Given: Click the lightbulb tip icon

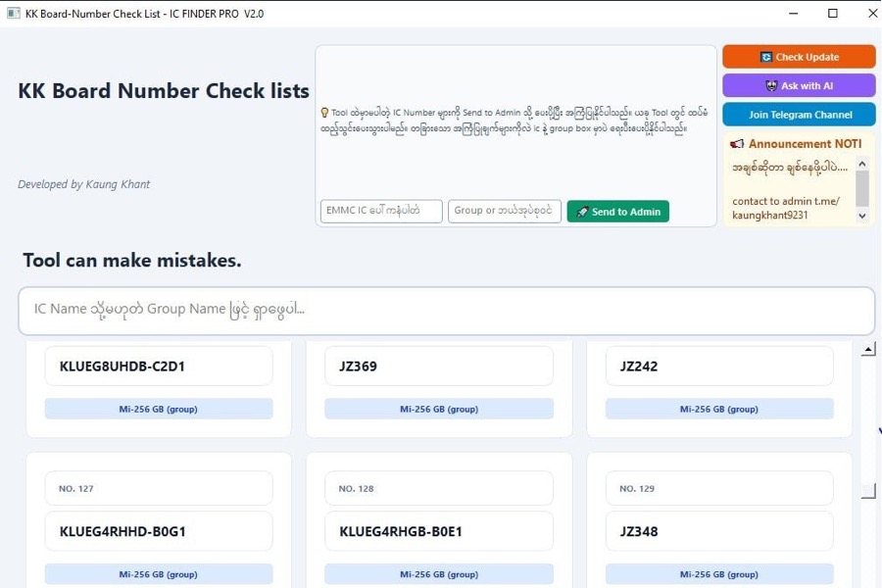Looking at the screenshot, I should tap(324, 113).
